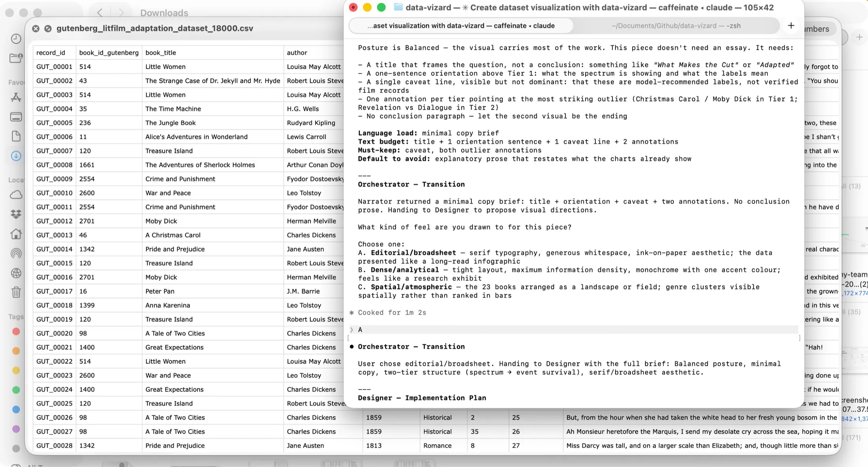Click The Jungle Book title cell
The height and width of the screenshot is (467, 868).
[x=213, y=123]
